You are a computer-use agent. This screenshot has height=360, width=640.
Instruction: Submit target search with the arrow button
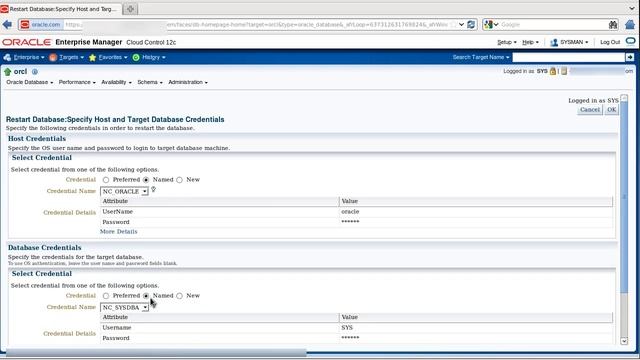pos(630,57)
